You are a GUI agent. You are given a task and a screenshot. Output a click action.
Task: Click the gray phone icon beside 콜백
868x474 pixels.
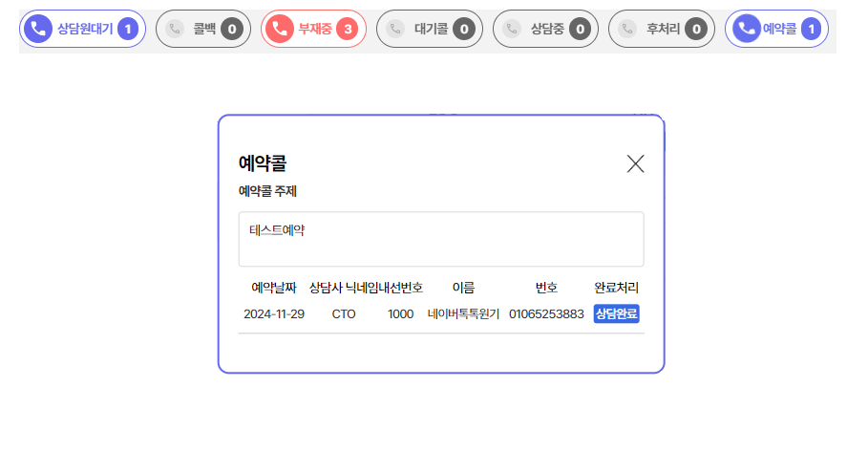tap(175, 29)
